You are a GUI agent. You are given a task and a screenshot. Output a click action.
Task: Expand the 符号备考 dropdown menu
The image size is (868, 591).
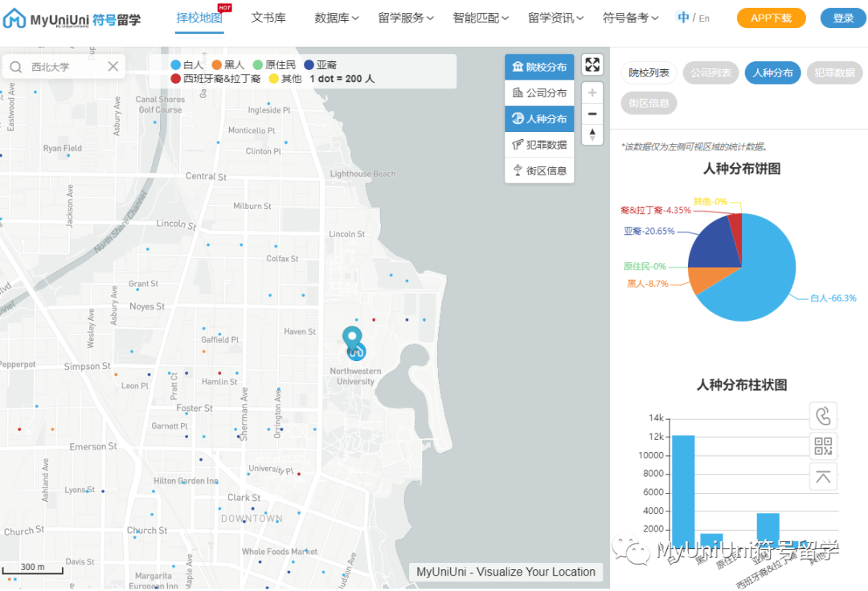pyautogui.click(x=631, y=18)
